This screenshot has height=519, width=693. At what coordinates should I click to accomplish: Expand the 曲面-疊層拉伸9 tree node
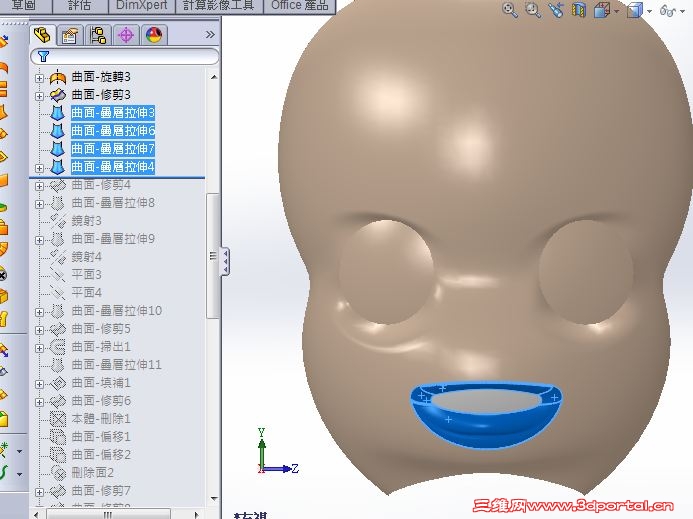(x=39, y=240)
